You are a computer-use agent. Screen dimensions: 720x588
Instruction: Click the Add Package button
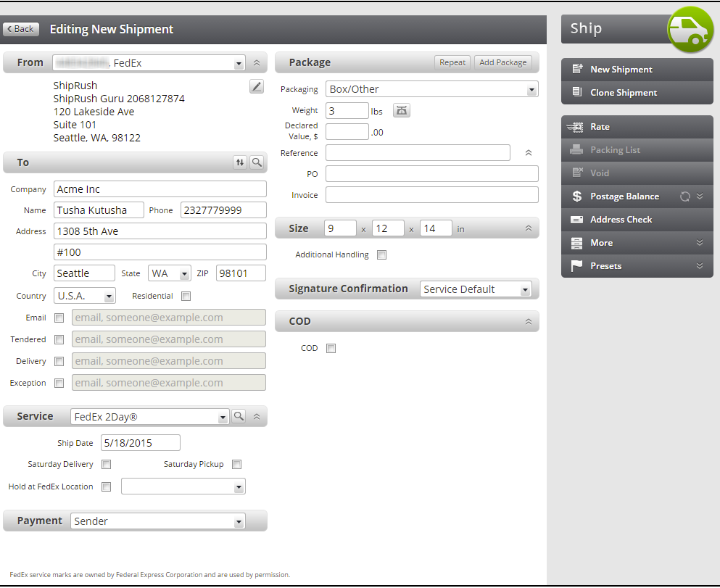[502, 62]
